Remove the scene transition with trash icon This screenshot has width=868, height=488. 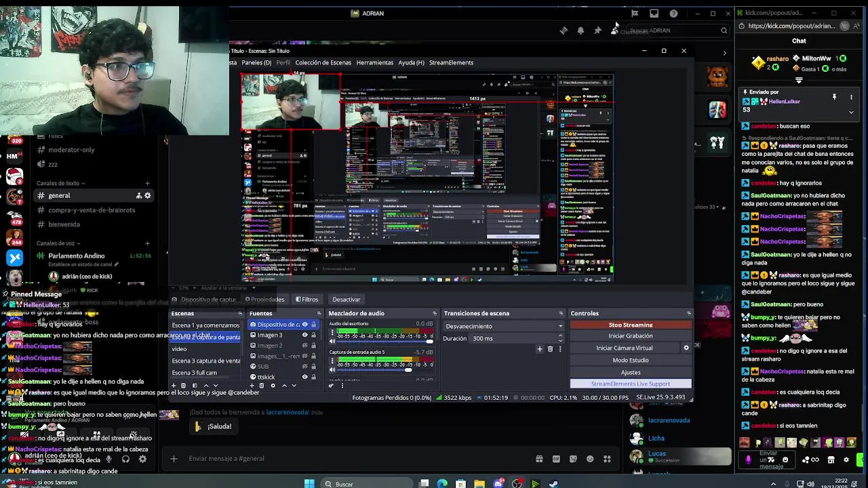tap(550, 349)
